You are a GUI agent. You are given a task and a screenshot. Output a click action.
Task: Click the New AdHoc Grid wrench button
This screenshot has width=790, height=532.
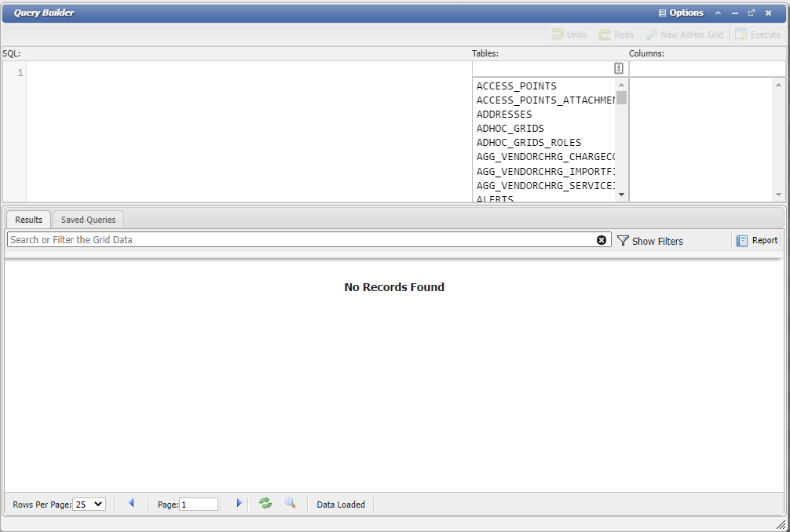click(684, 35)
